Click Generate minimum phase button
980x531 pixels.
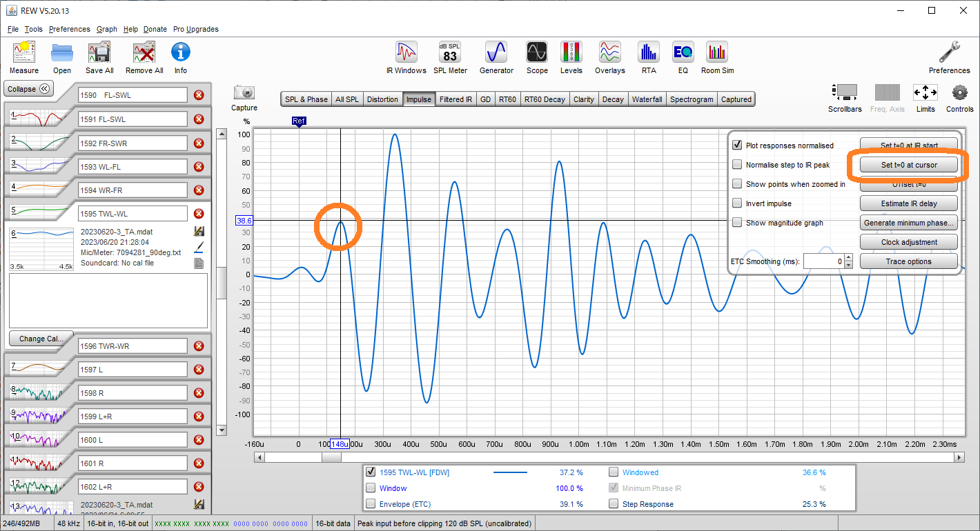tap(909, 223)
